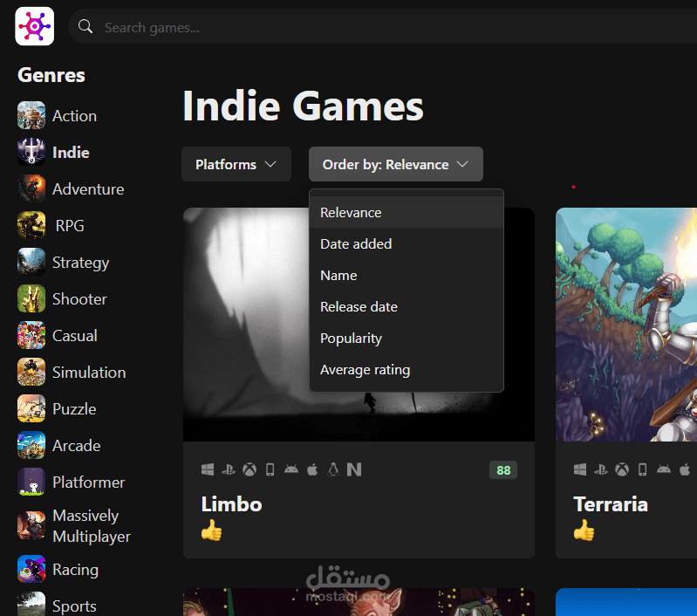Click the Adventure genre thumbnail icon
Image resolution: width=697 pixels, height=616 pixels.
[x=31, y=189]
